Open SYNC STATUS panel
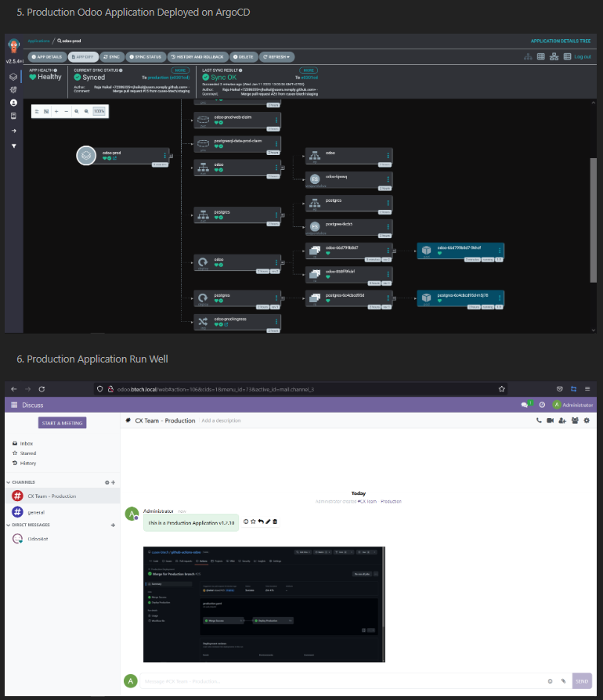The image size is (603, 700). tap(146, 57)
